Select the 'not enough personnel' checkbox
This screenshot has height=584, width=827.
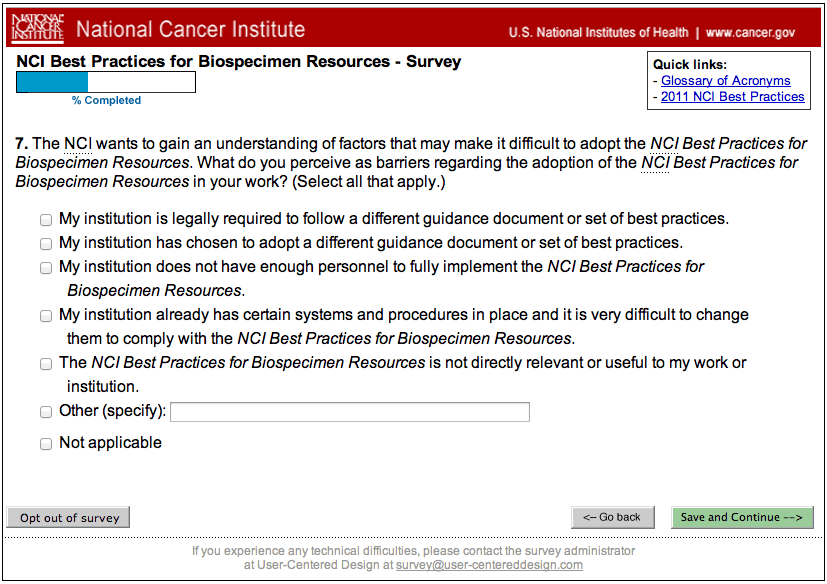(46, 267)
